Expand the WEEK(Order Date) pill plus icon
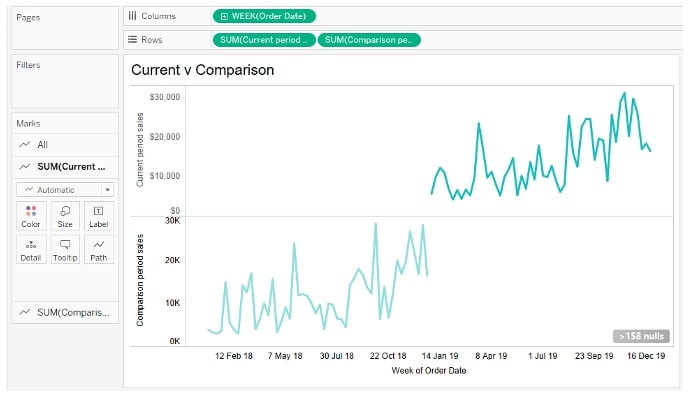 pos(224,16)
